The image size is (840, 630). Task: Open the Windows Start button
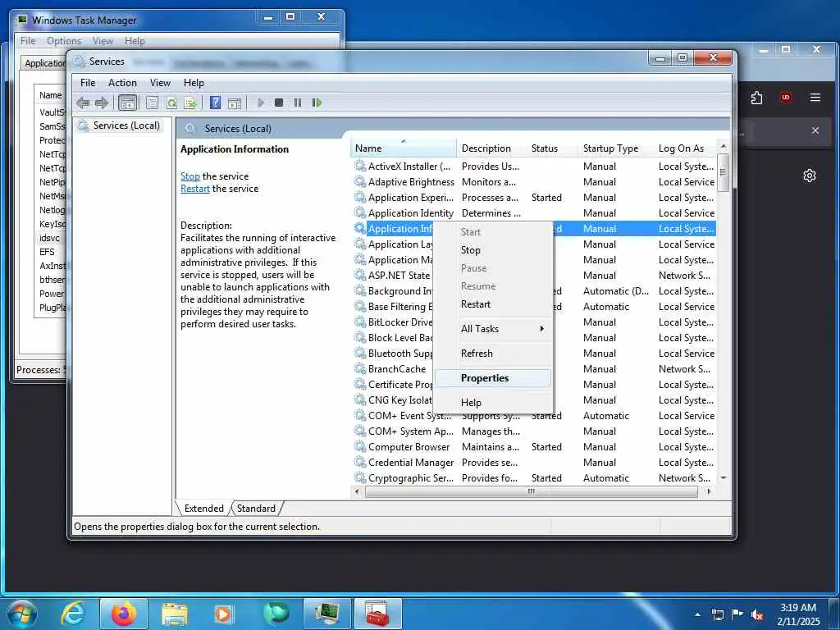[22, 614]
